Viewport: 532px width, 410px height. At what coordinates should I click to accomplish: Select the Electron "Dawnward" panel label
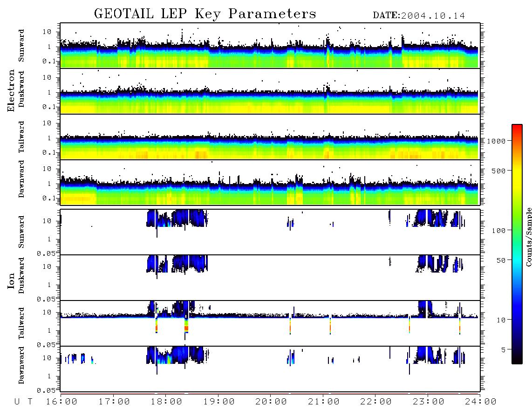(x=21, y=179)
